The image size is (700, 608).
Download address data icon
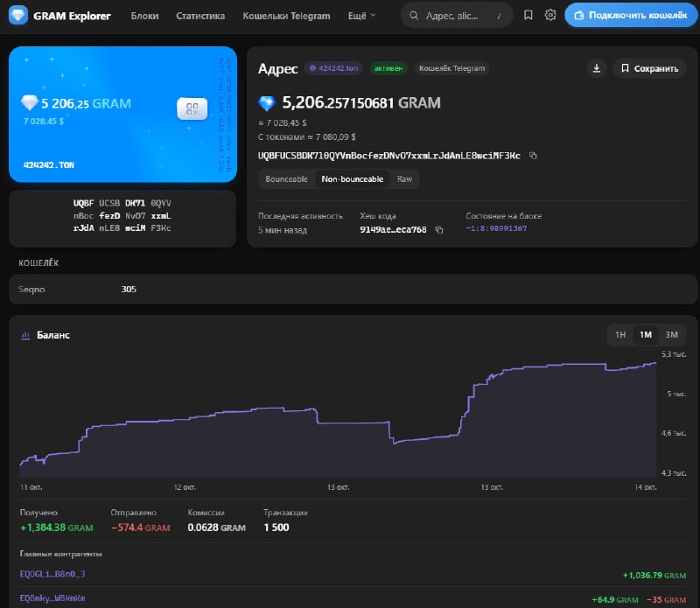[597, 68]
